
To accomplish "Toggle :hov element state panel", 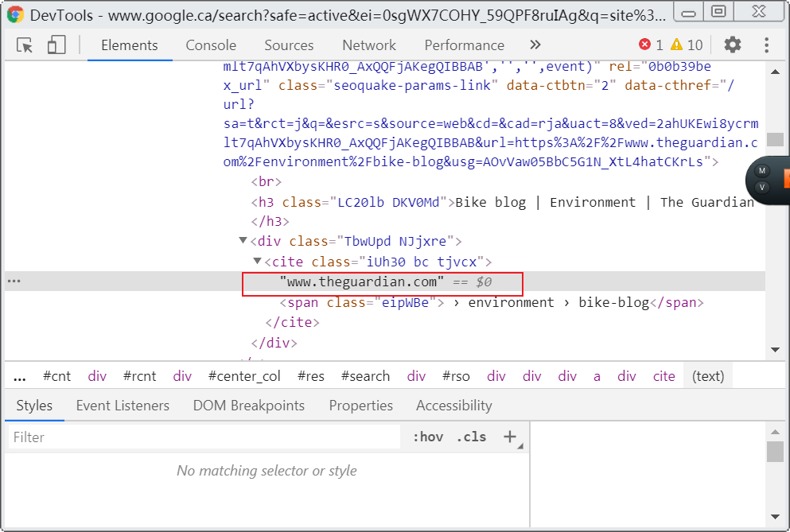I will click(428, 437).
